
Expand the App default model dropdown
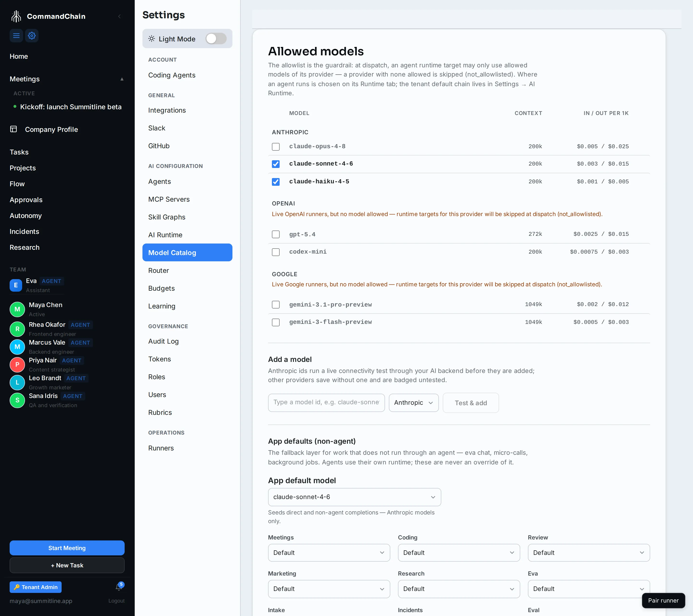coord(354,497)
